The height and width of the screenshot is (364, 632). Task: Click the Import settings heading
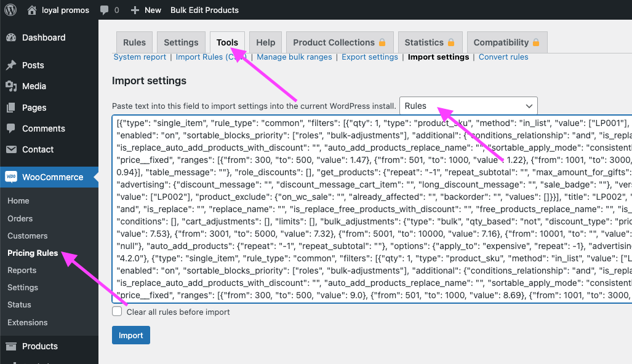click(x=149, y=81)
